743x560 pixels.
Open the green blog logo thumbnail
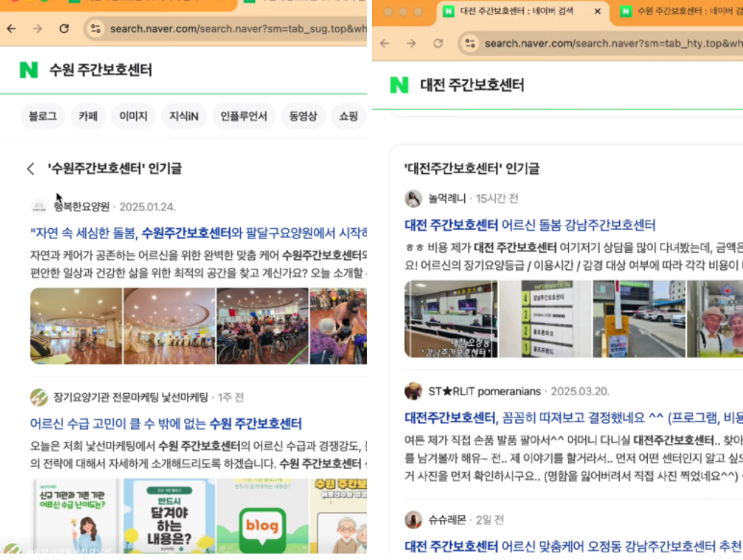262,516
